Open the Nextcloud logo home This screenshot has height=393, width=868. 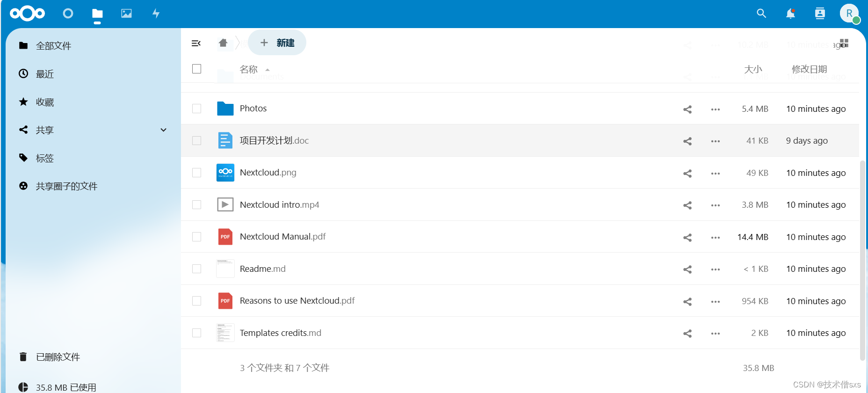(x=28, y=14)
